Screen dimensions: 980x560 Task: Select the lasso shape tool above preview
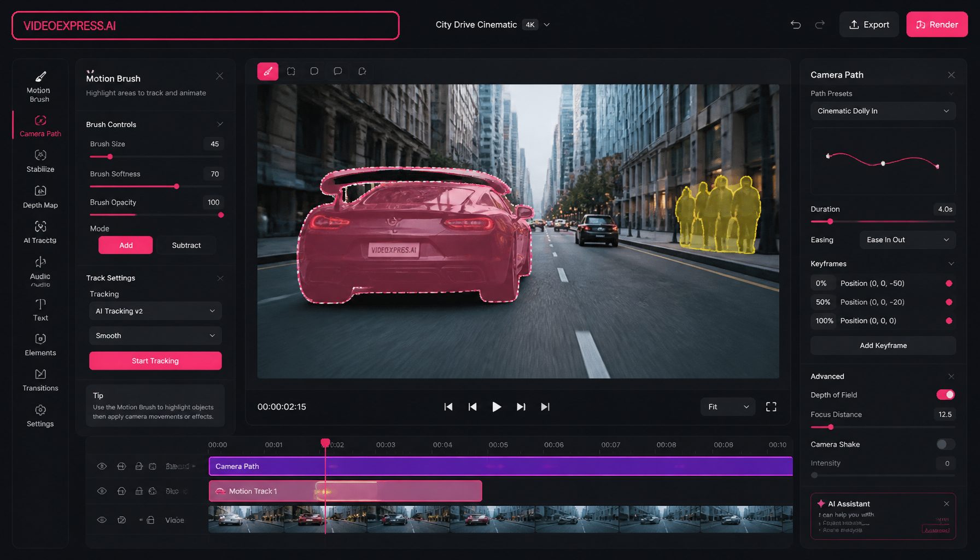362,71
